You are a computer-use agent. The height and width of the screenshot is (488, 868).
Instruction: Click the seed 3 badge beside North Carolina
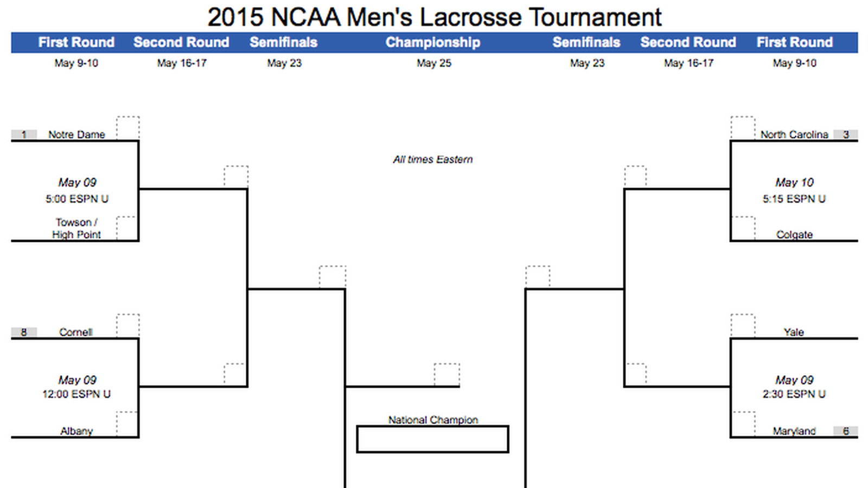pyautogui.click(x=846, y=134)
